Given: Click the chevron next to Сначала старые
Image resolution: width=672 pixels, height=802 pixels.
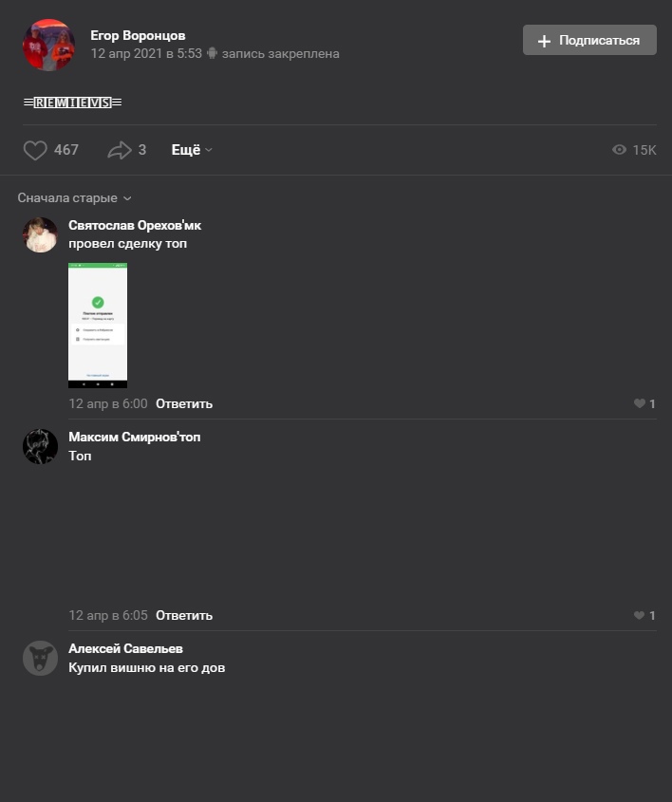Looking at the screenshot, I should pos(127,198).
